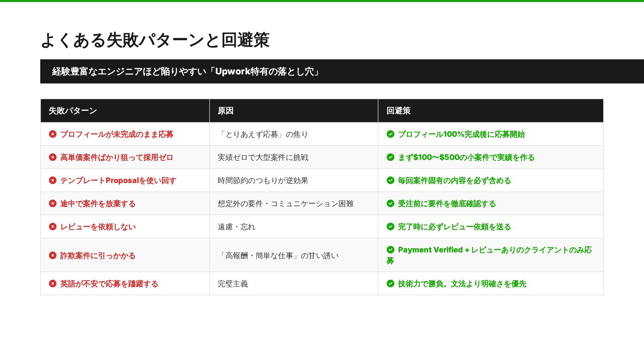This screenshot has width=644, height=362.
Task: Click green check icon beside 技術力で勝負
Action: coord(390,284)
